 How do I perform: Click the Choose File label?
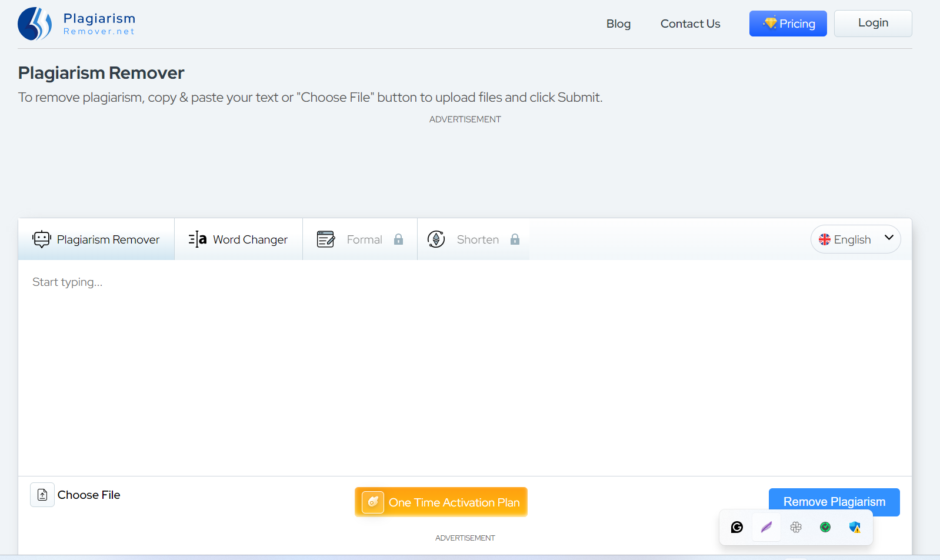pyautogui.click(x=89, y=495)
